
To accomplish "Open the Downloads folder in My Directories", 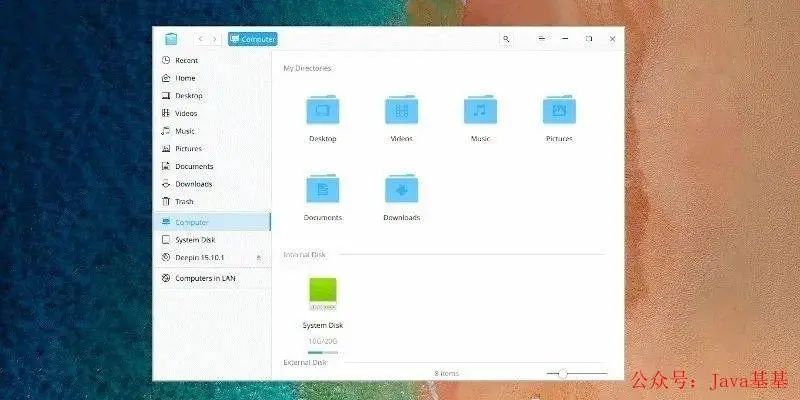I will click(402, 197).
